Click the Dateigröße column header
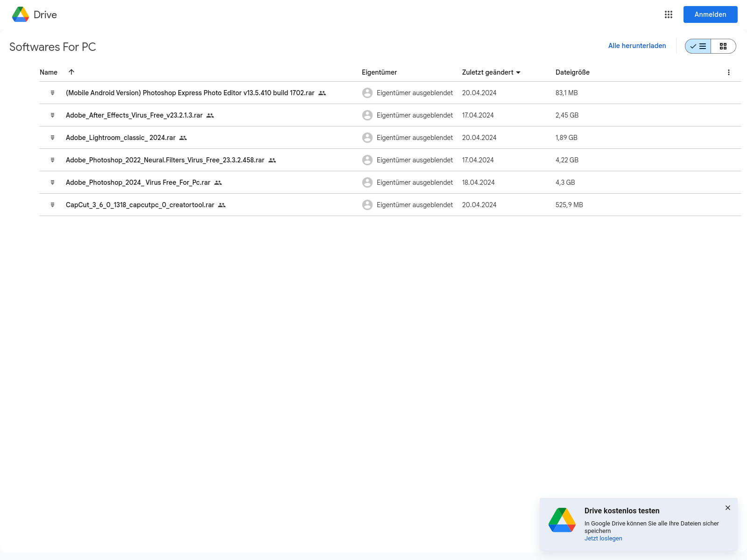747x560 pixels. pos(572,72)
